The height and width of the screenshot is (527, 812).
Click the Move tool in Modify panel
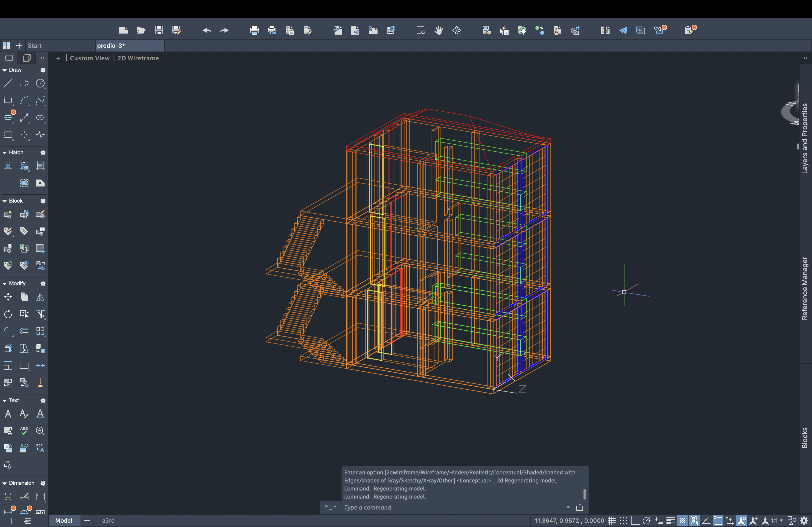[8, 297]
